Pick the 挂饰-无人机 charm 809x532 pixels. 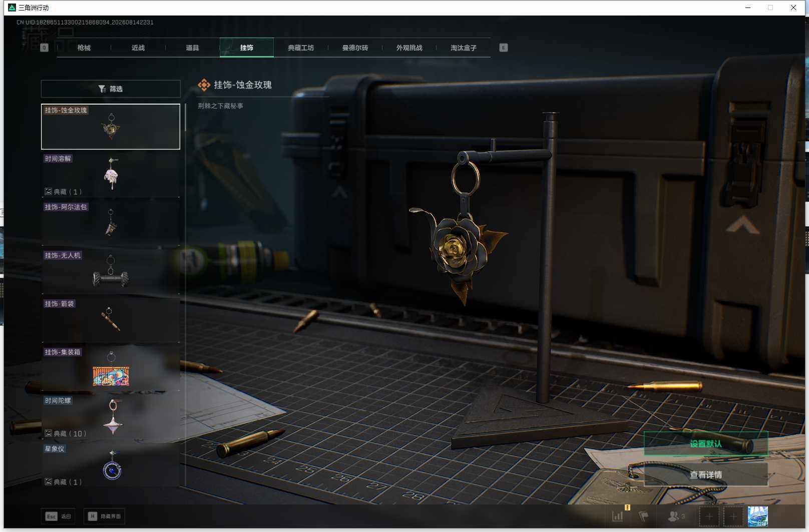[111, 272]
